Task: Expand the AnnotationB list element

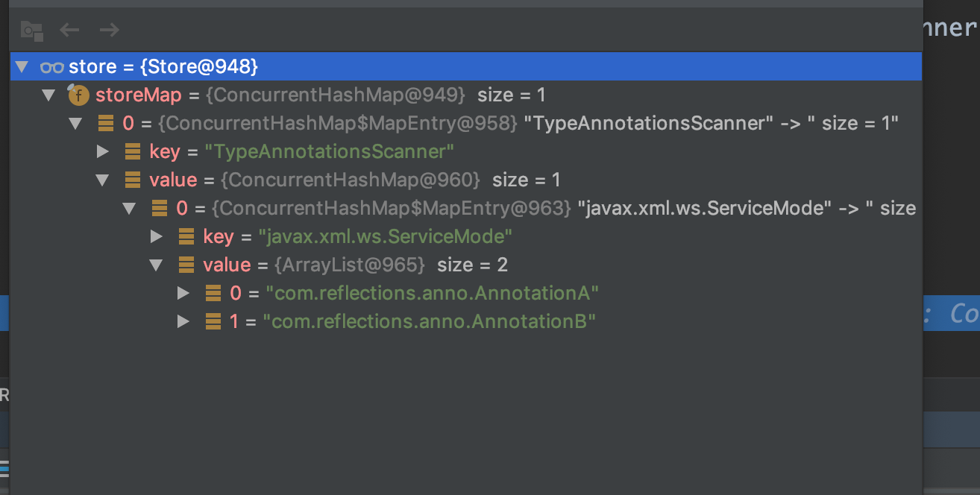Action: tap(183, 322)
